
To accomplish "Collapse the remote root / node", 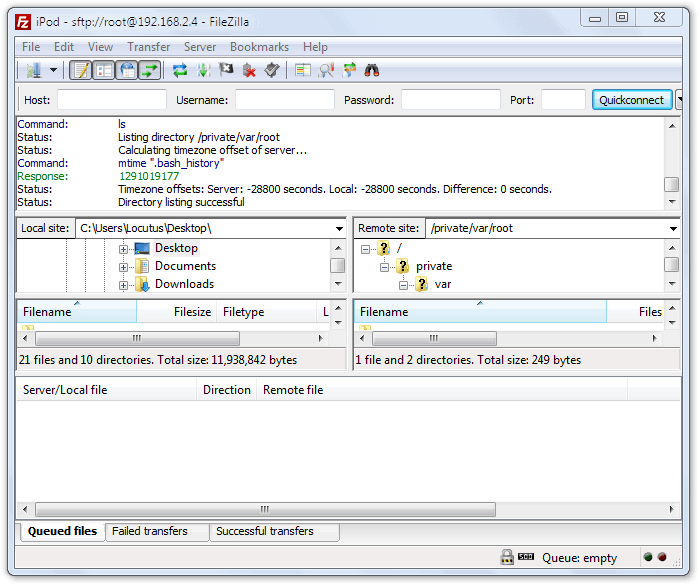I will coord(365,249).
